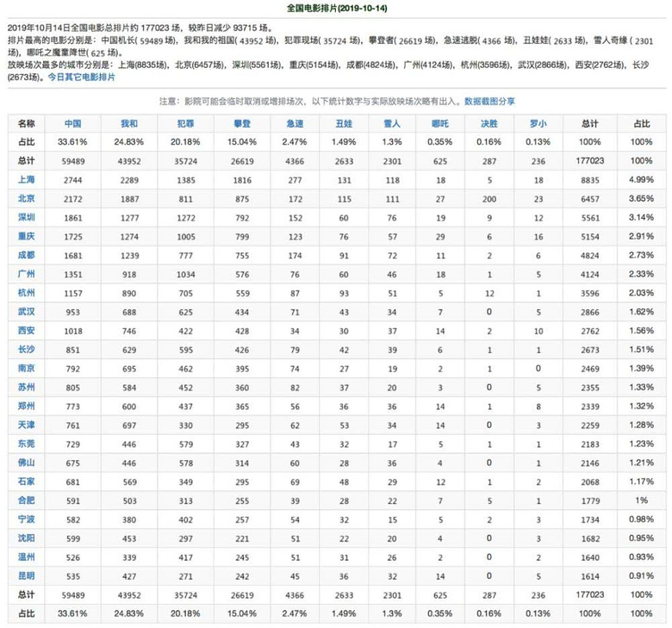Open the 决胜 column header link
The image size is (672, 628).
point(489,123)
